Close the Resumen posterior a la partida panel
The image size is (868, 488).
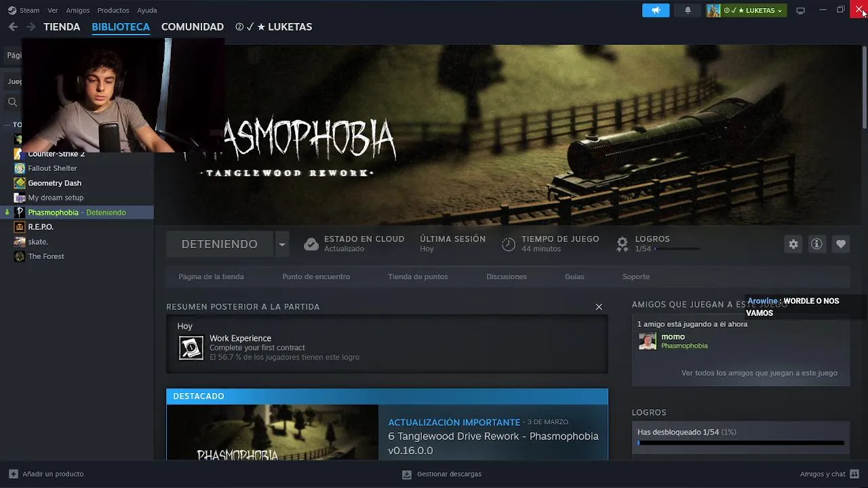click(599, 307)
